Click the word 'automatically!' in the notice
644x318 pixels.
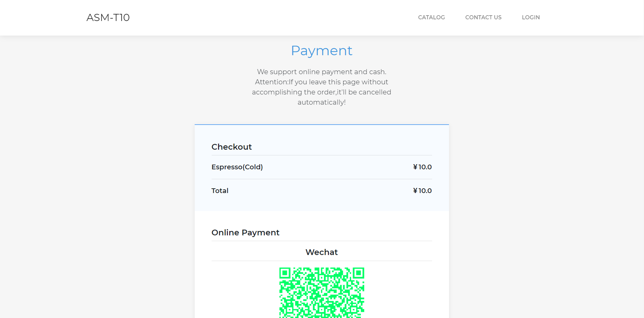pos(321,102)
